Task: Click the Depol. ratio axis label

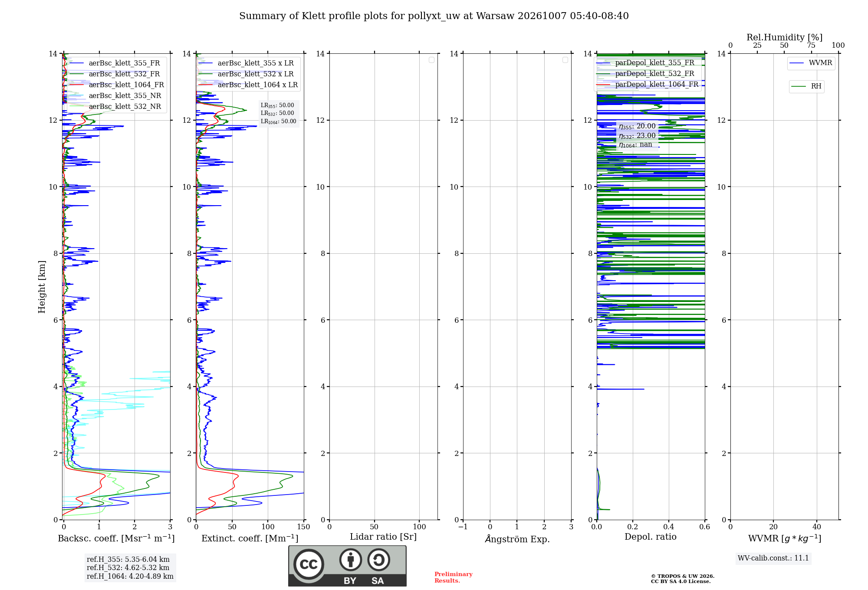Action: pyautogui.click(x=651, y=537)
